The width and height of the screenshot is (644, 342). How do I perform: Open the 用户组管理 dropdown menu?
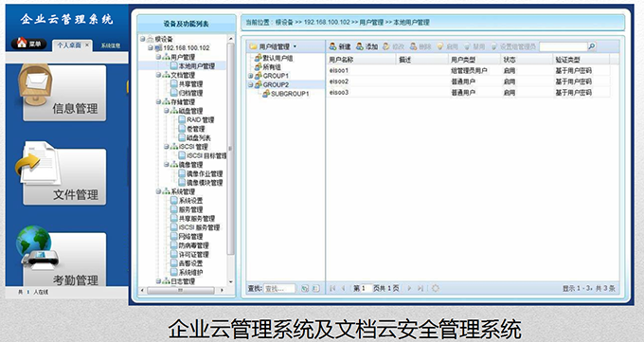[x=273, y=46]
